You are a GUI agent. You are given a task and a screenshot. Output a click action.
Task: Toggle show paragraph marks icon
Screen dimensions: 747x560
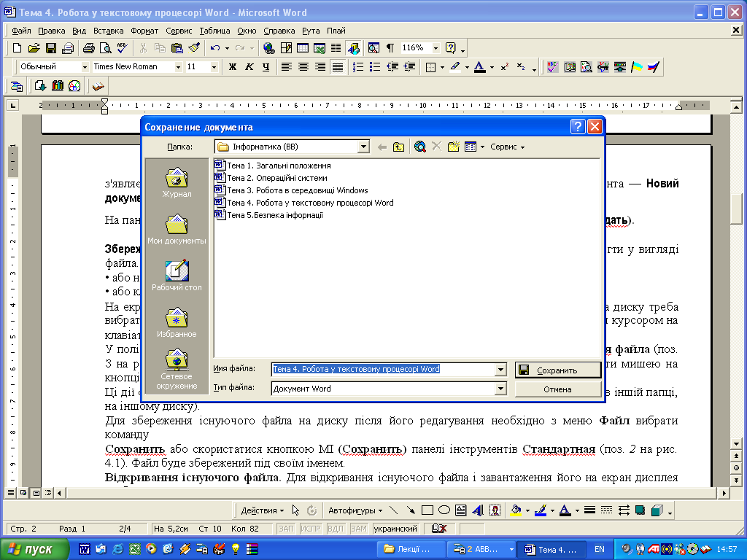(390, 48)
